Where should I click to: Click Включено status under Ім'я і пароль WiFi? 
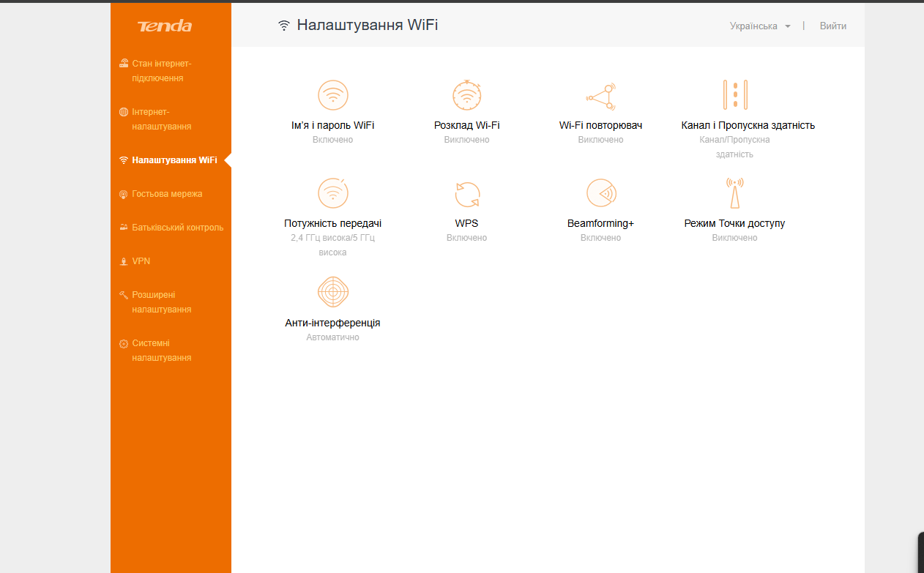point(333,140)
